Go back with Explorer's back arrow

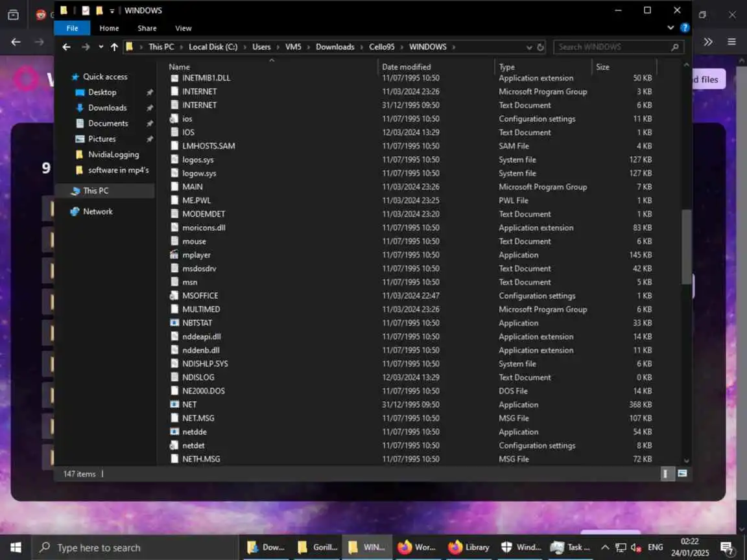click(x=67, y=47)
